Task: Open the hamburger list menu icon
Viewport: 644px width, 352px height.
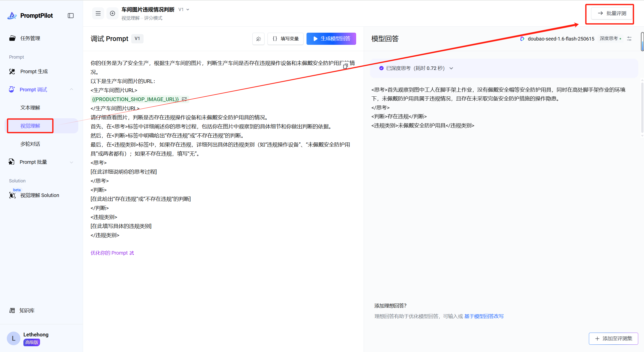Action: (98, 13)
